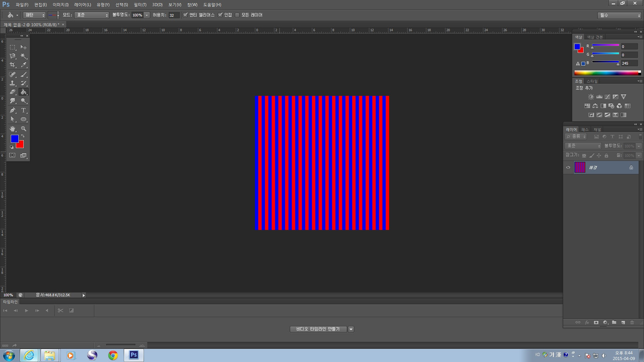The width and height of the screenshot is (644, 362).
Task: Select the Brush tool
Action: tap(23, 74)
